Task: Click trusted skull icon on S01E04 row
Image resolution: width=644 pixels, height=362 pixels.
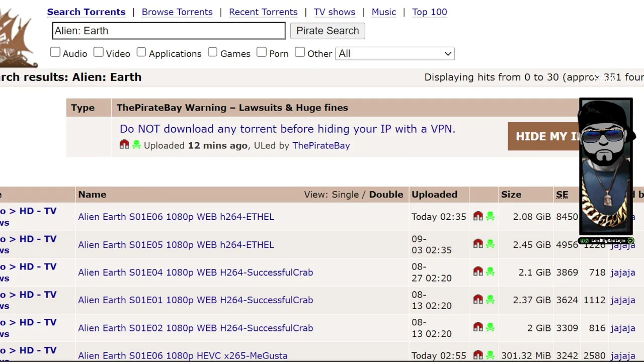Action: pos(490,271)
